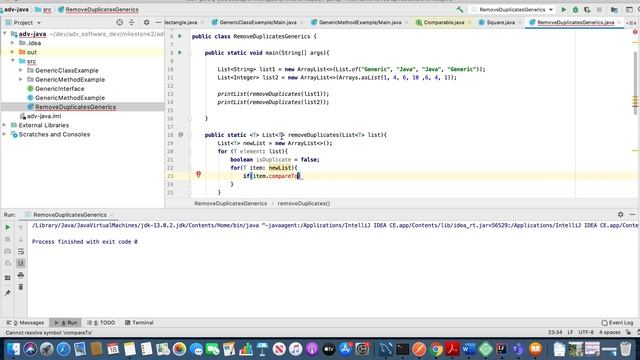The height and width of the screenshot is (360, 640).
Task: Minimize the Run tool window
Action: pyautogui.click(x=632, y=214)
